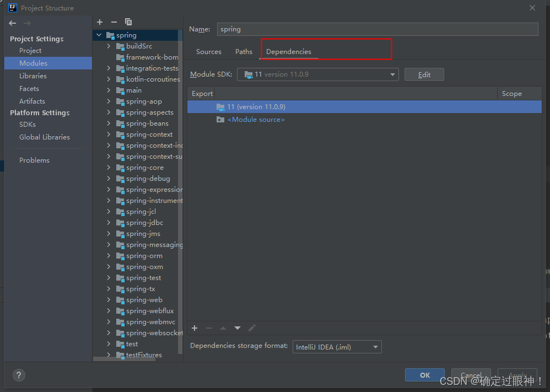Open Project under Project Settings
This screenshot has width=550, height=392.
[30, 51]
